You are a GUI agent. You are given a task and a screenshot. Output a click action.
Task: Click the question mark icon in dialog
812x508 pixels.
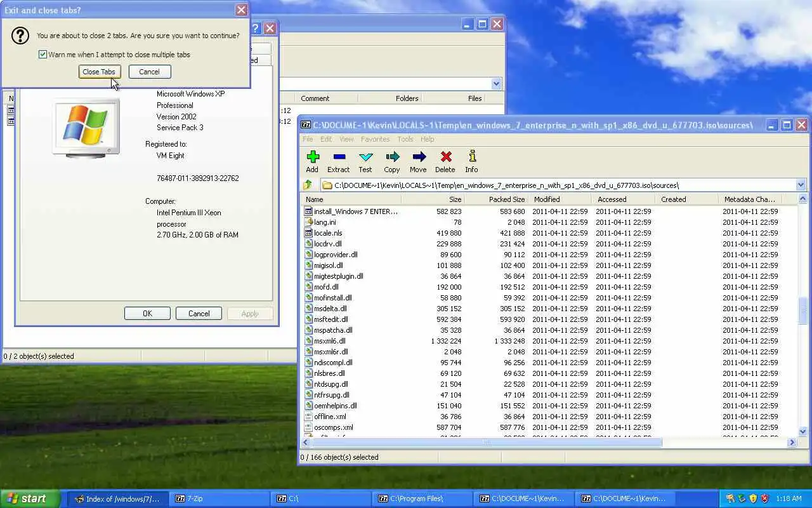(x=20, y=36)
